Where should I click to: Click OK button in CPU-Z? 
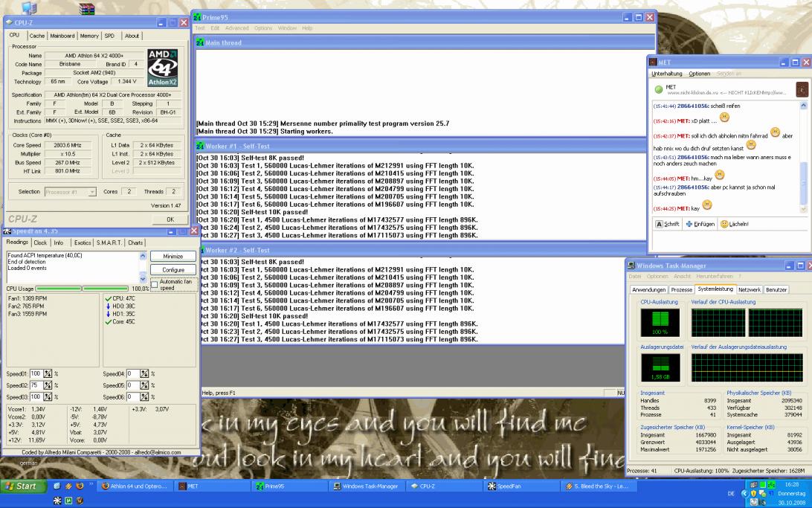click(170, 219)
